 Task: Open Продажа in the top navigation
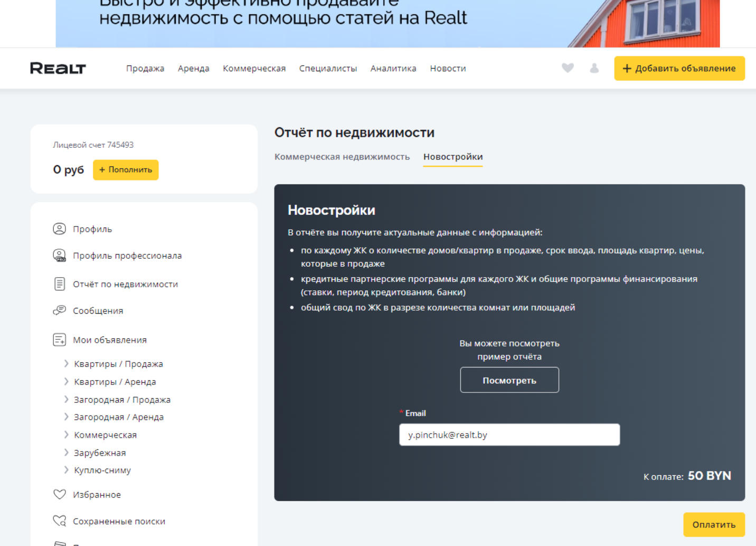pos(145,68)
